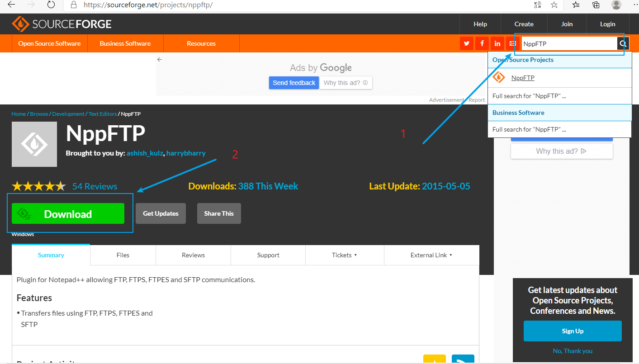
Task: Open the Resources menu
Action: click(201, 43)
